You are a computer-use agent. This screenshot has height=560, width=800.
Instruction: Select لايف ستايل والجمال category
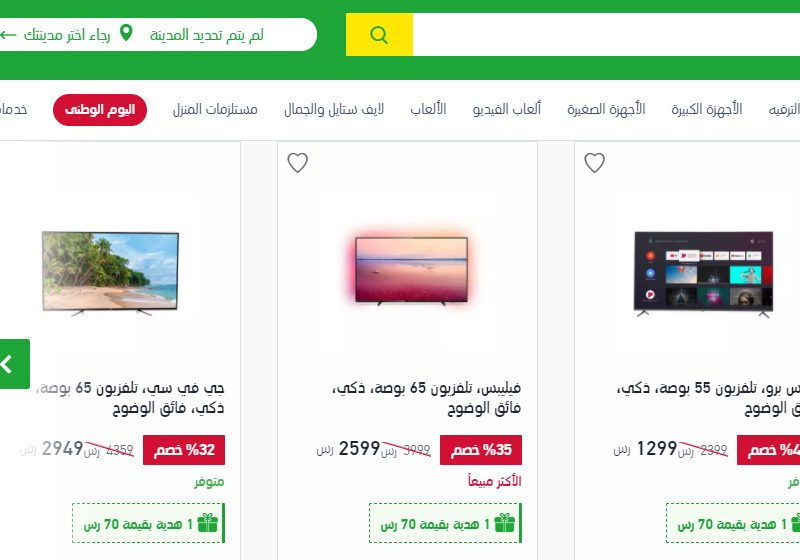(x=334, y=109)
